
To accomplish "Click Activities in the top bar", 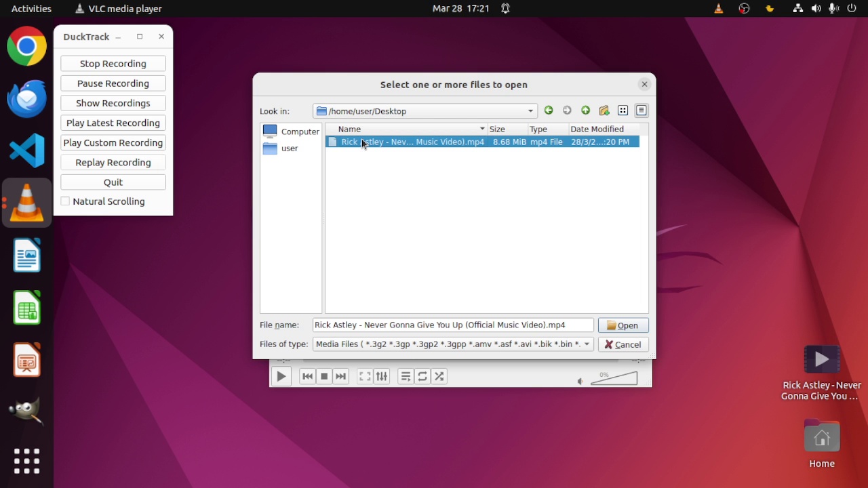I will click(31, 9).
